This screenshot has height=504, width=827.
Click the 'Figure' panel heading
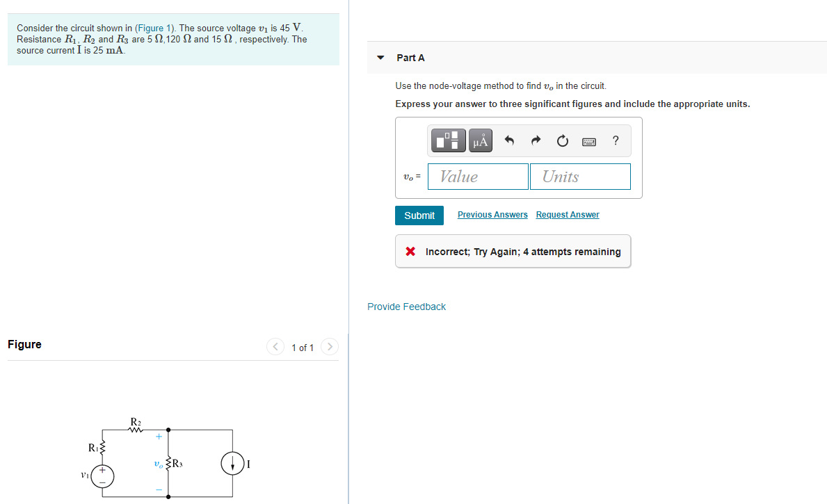coord(24,344)
